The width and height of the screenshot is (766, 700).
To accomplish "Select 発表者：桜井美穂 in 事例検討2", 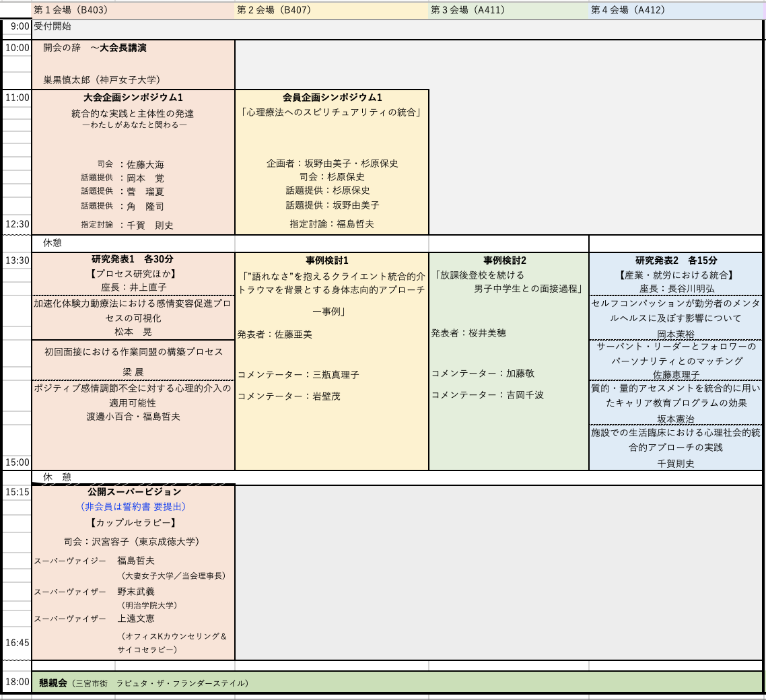I will coord(468,333).
